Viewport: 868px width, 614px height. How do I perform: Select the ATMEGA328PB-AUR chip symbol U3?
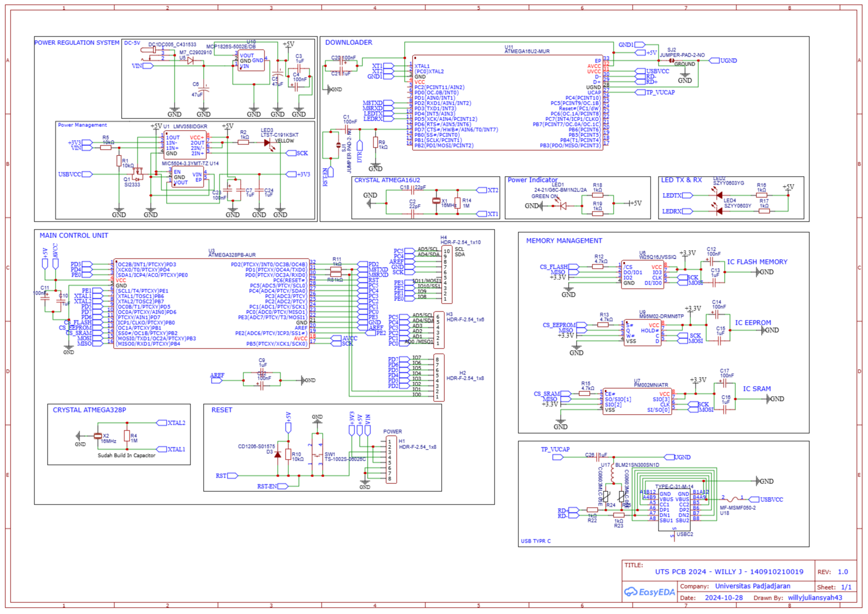(212, 304)
